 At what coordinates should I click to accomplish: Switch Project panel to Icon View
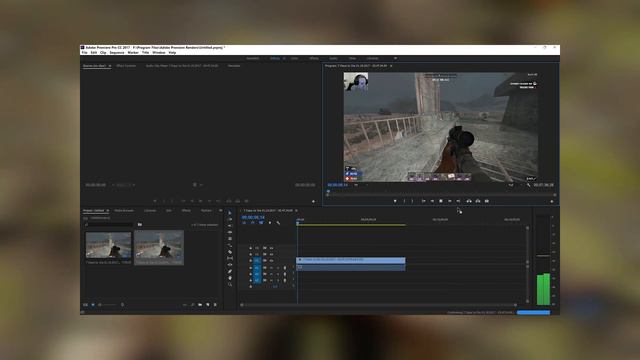(93, 304)
